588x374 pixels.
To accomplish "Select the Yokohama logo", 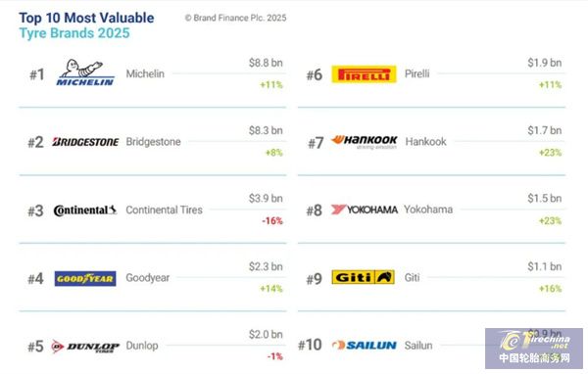I will pos(364,210).
